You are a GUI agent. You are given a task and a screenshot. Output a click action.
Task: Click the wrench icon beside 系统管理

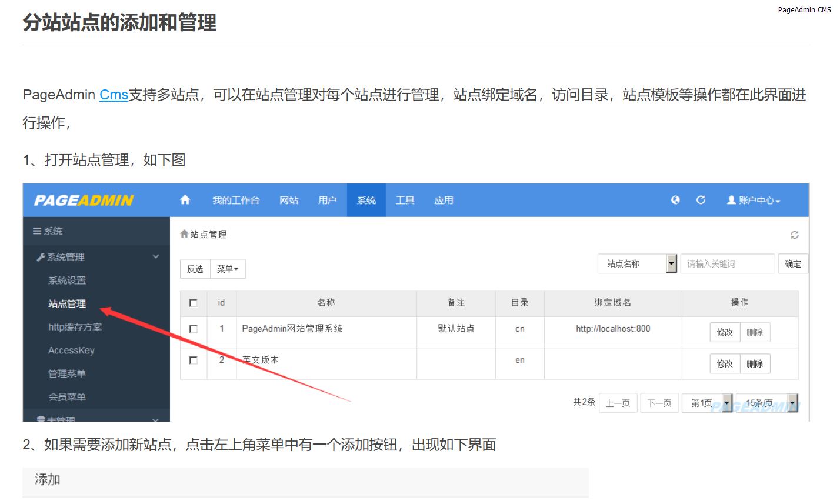41,257
